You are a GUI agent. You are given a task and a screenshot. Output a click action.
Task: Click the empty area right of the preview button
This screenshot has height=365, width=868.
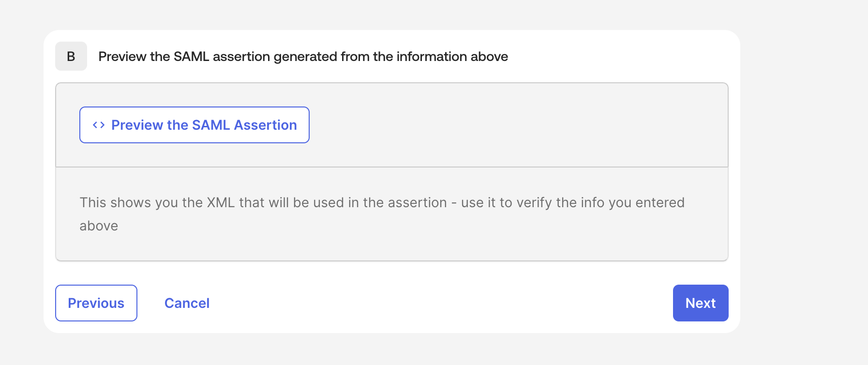[518, 125]
